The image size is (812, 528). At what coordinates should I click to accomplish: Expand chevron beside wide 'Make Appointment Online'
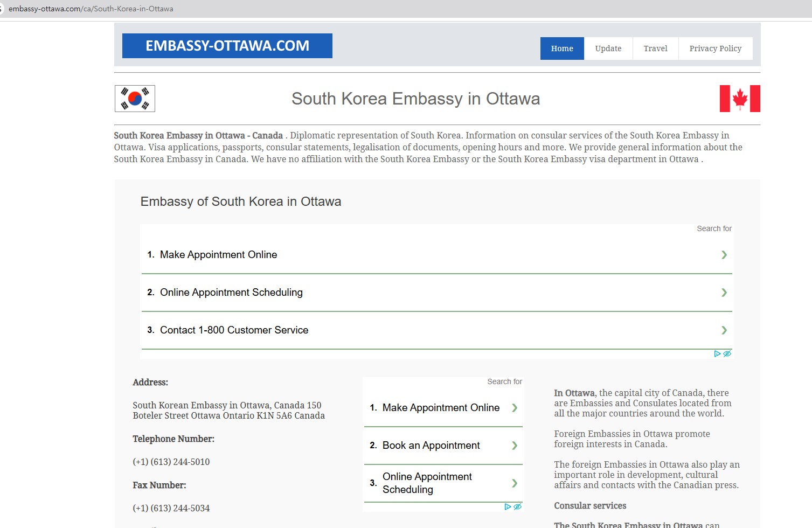coord(724,255)
